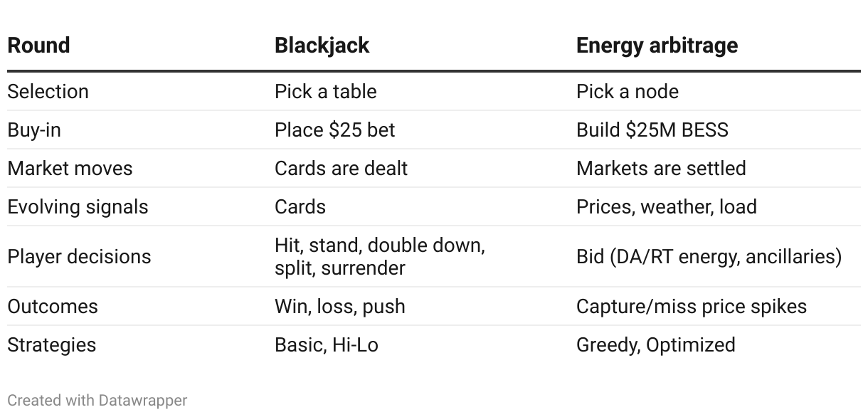Click the Capture/miss price spikes cell
868x417 pixels.
(x=692, y=307)
